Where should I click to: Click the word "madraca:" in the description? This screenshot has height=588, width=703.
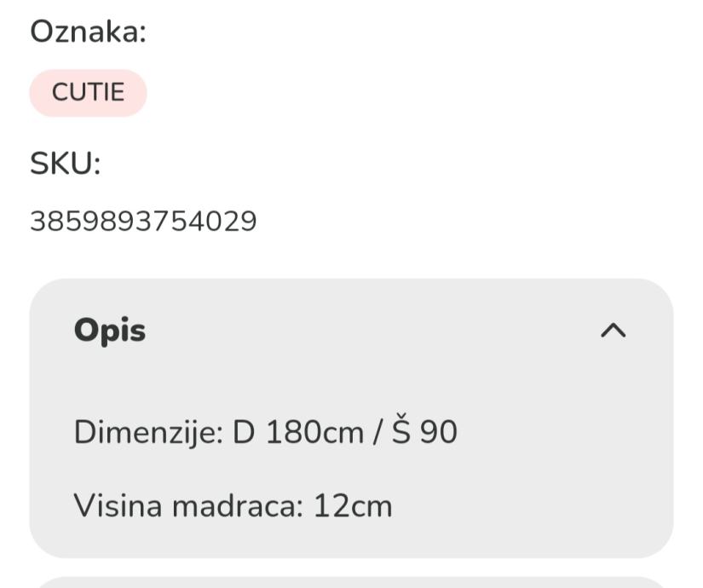click(238, 506)
